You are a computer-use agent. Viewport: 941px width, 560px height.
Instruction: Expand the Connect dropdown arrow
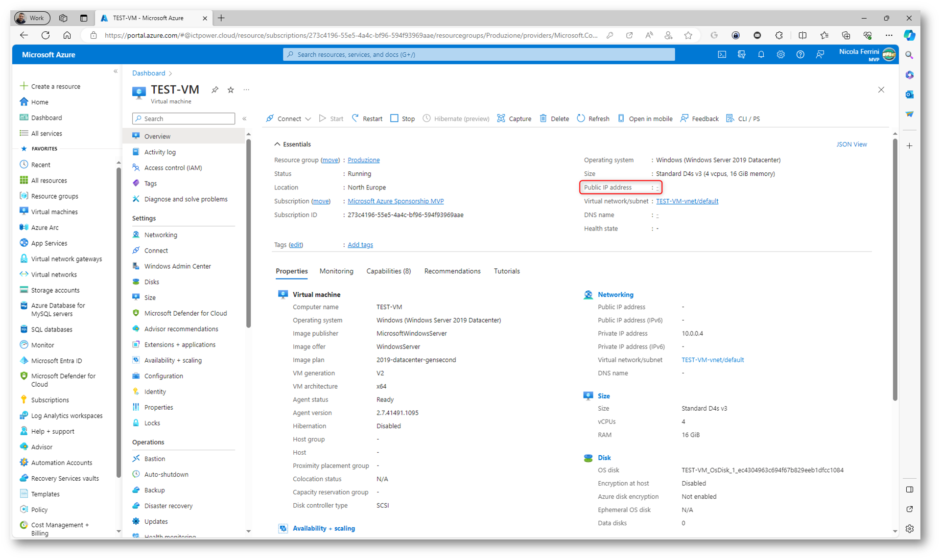[308, 119]
